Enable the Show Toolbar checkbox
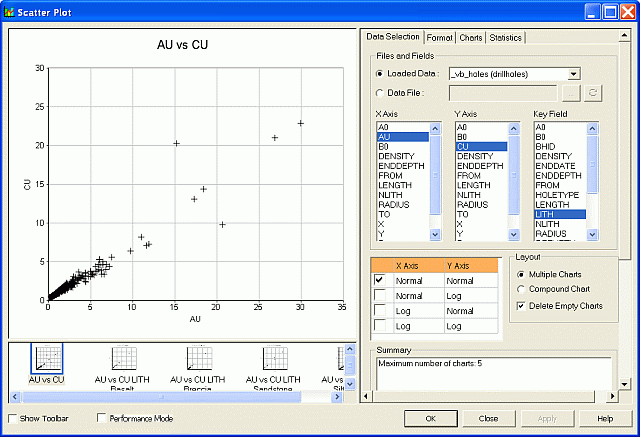 click(x=14, y=418)
